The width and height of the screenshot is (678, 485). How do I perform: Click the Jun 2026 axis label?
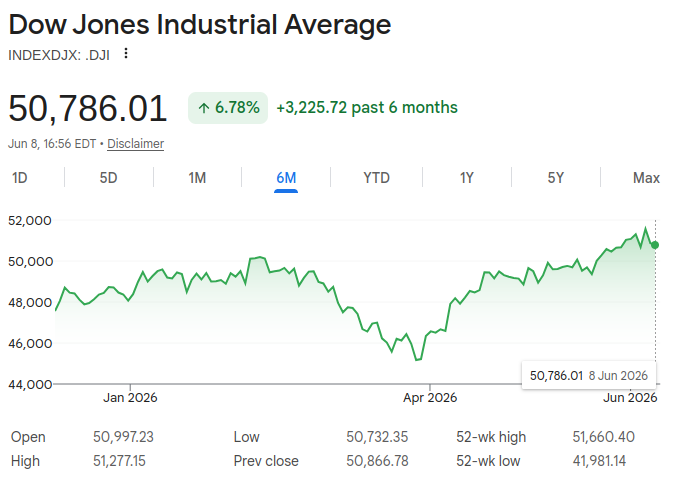click(630, 398)
